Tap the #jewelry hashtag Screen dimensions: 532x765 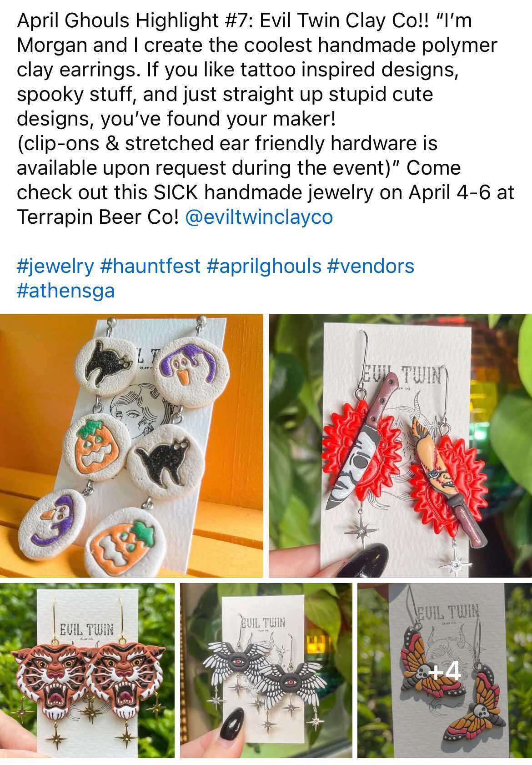point(55,266)
